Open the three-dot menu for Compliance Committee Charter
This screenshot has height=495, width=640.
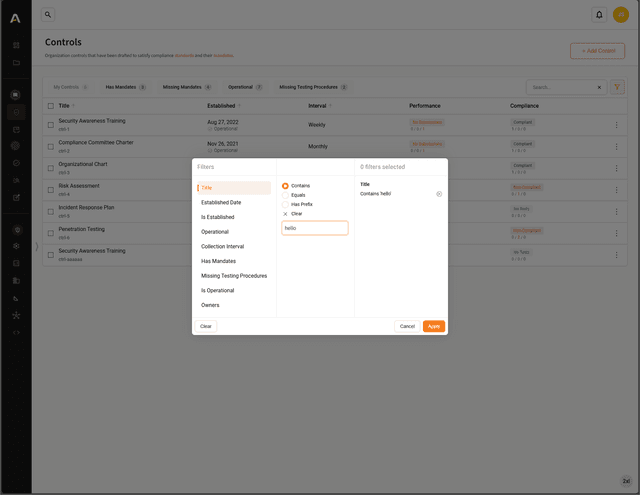(x=616, y=146)
